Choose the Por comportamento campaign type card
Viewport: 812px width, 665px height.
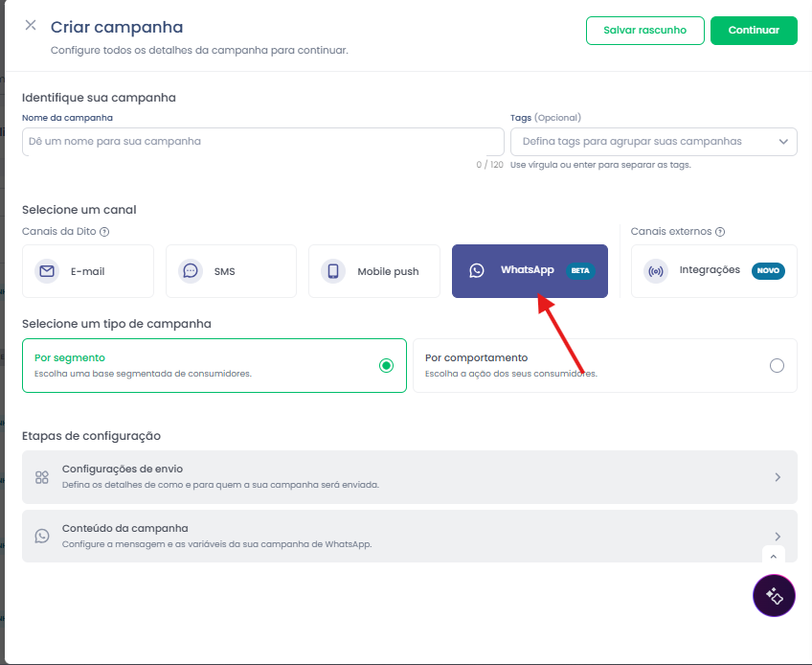(x=605, y=365)
